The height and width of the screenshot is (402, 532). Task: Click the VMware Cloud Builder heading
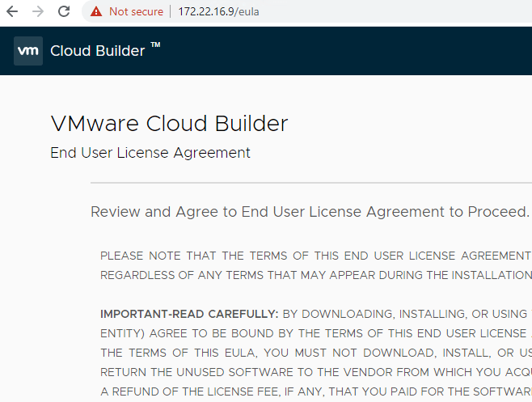[x=169, y=123]
